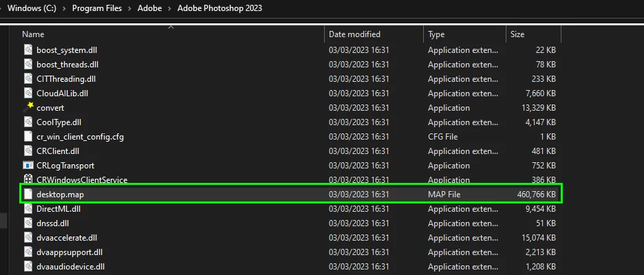
Task: Click the boost_system.dll file icon
Action: point(28,50)
